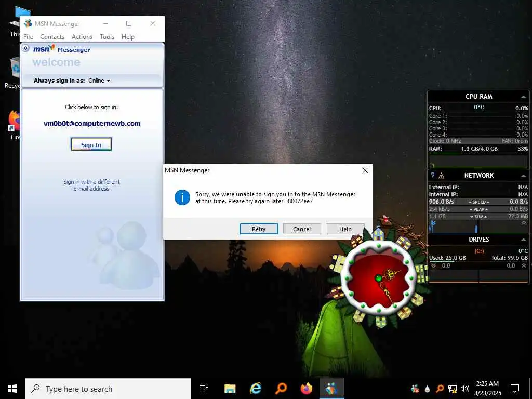Collapse the CPU-RAM gadget panel

[x=524, y=97]
